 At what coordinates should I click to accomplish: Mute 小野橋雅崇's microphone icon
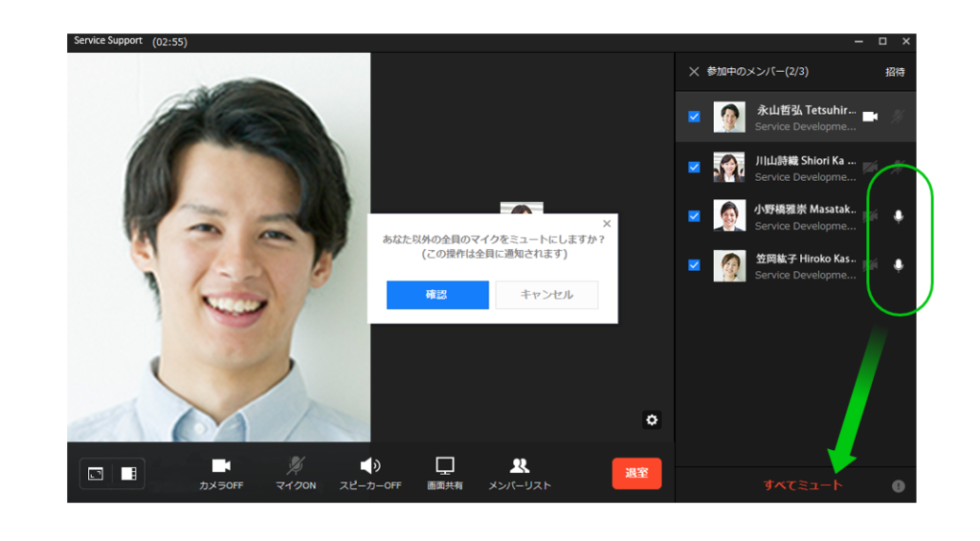pos(898,216)
